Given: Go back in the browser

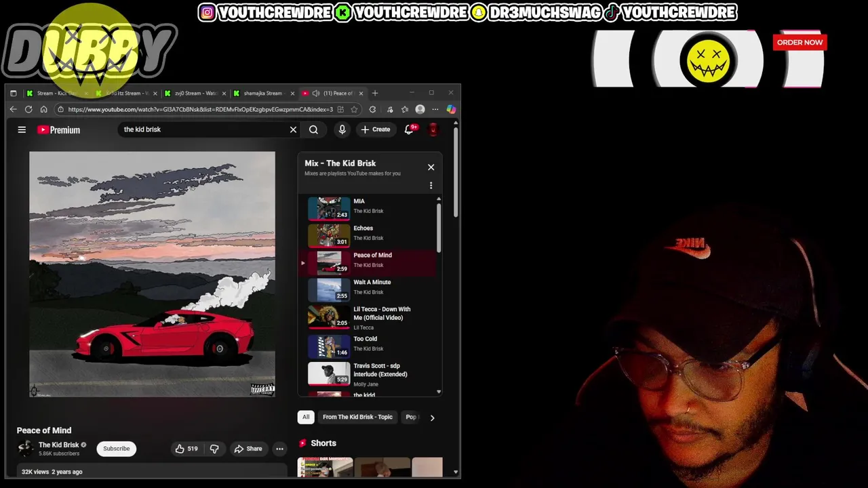Looking at the screenshot, I should point(13,109).
